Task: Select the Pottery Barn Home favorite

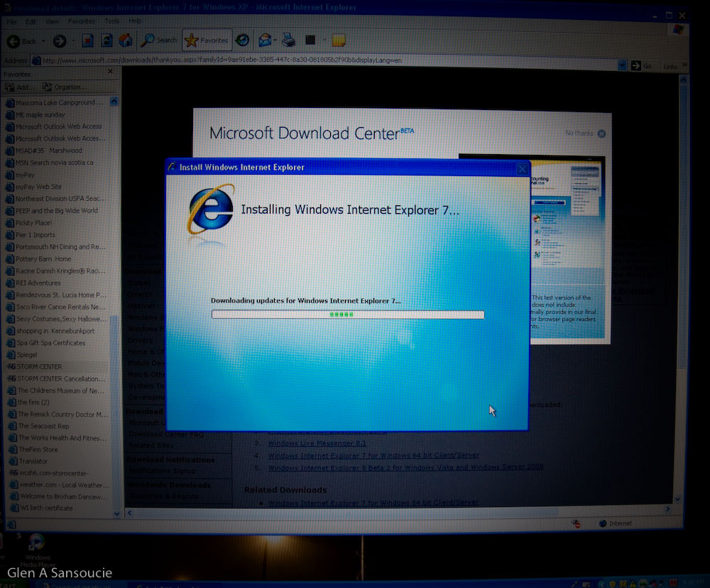Action: [x=43, y=259]
